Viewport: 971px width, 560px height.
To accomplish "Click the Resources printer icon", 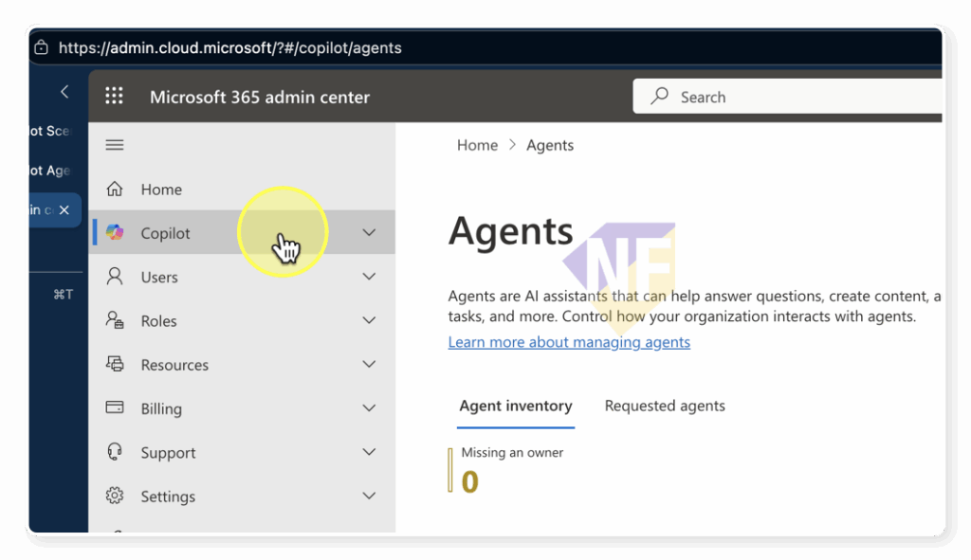I will pos(115,364).
